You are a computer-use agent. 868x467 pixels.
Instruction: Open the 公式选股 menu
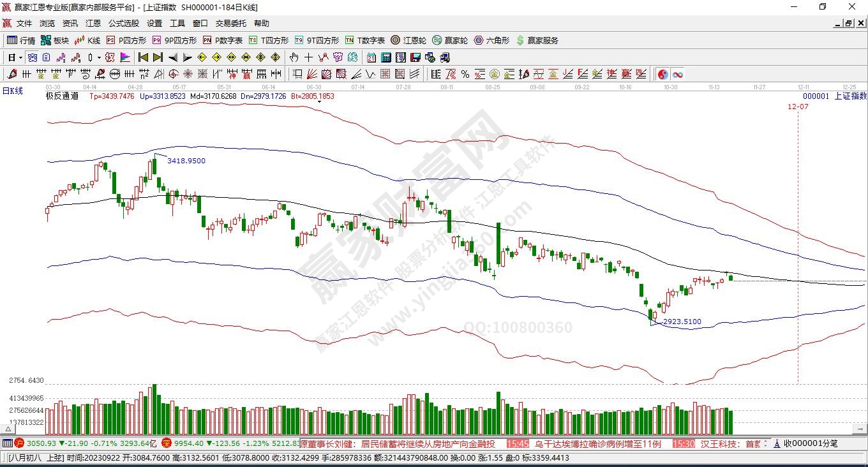point(123,24)
